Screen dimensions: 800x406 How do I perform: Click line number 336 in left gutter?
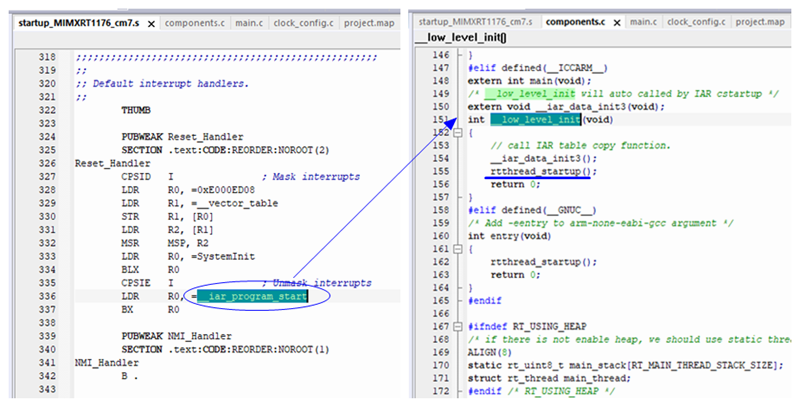[x=42, y=296]
